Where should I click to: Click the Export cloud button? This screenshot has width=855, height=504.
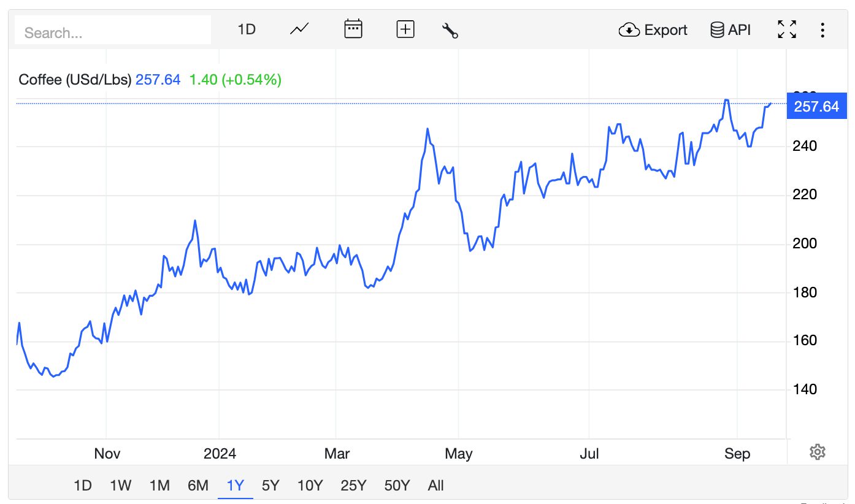point(653,29)
